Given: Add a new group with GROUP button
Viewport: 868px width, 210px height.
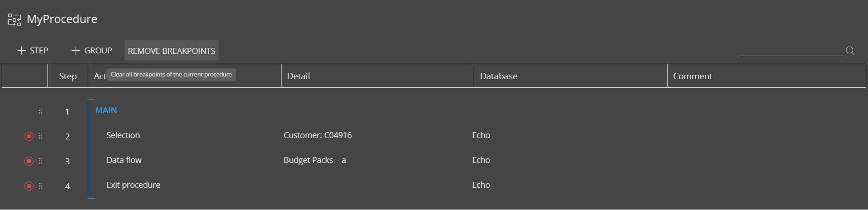Looking at the screenshot, I should pos(91,51).
